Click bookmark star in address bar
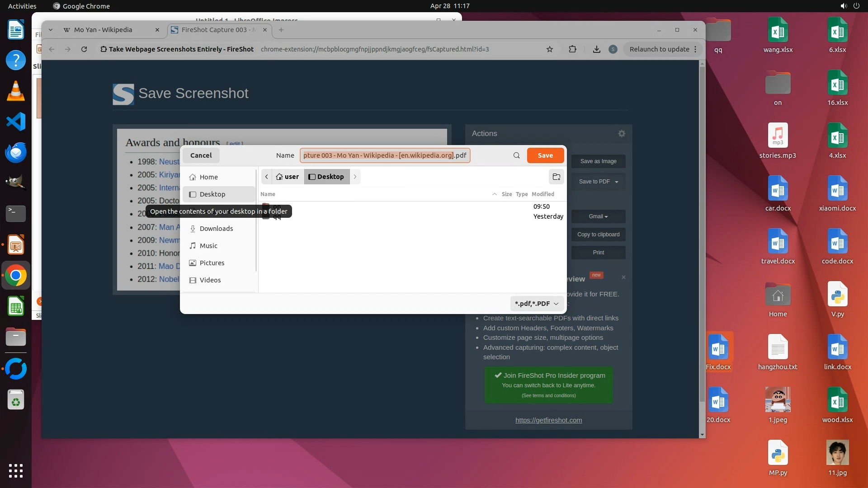 [x=550, y=49]
